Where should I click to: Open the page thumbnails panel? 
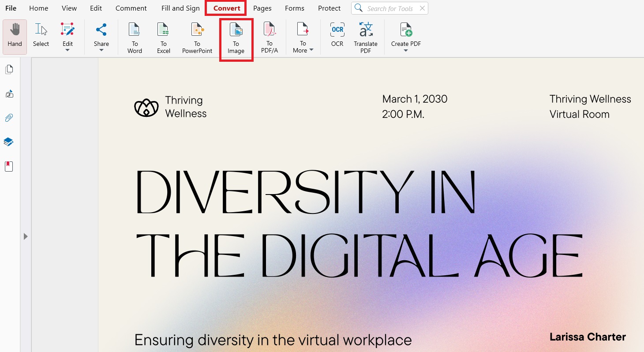(8, 69)
